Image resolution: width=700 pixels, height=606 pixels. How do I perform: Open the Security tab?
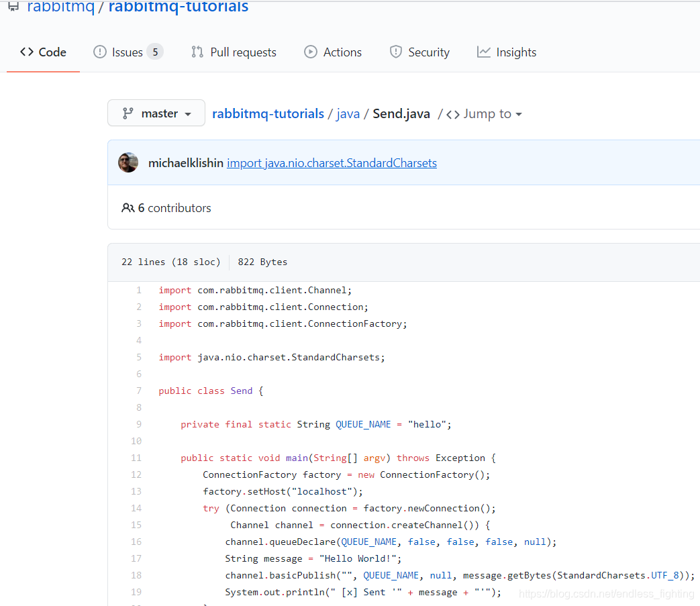point(419,52)
